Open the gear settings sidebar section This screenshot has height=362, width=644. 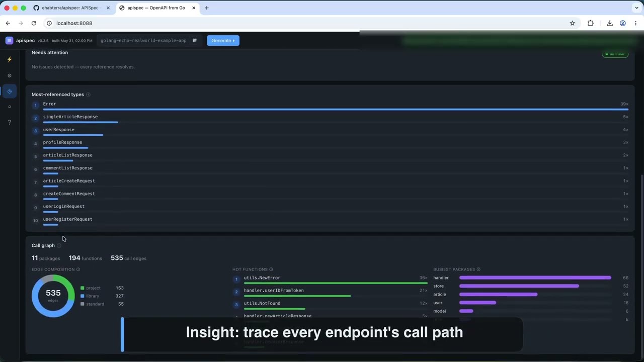(x=9, y=75)
